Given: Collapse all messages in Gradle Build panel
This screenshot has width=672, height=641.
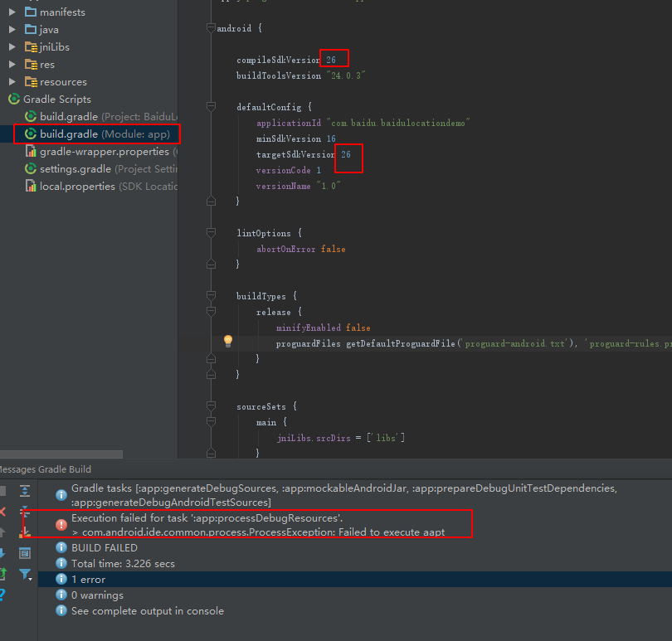Looking at the screenshot, I should tap(25, 512).
